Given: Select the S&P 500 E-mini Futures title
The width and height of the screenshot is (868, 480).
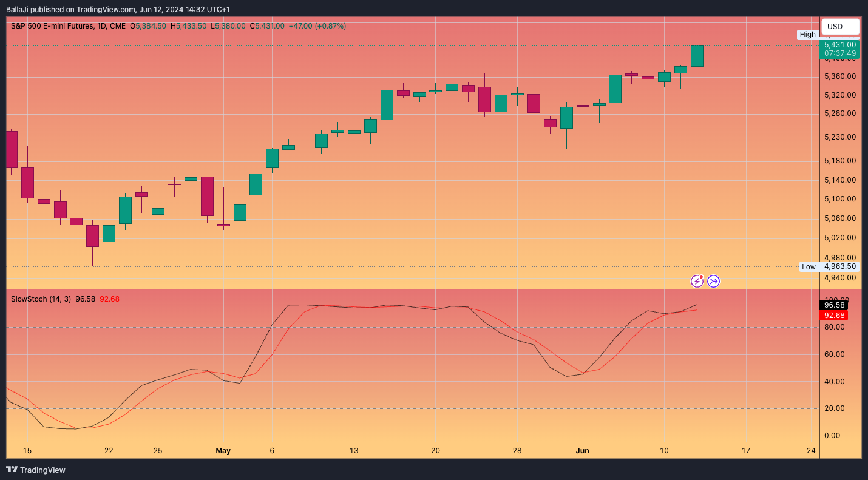Looking at the screenshot, I should [52, 26].
